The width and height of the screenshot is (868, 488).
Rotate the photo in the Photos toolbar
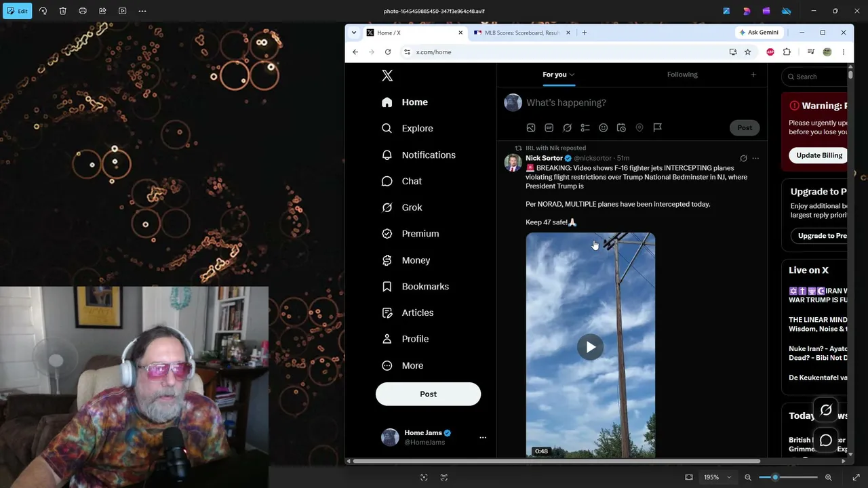(x=43, y=11)
